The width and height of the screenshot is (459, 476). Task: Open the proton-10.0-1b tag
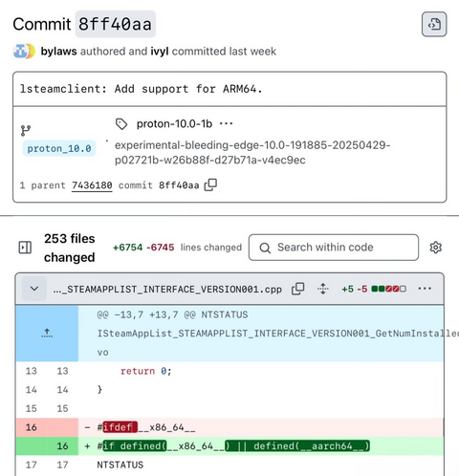[174, 123]
